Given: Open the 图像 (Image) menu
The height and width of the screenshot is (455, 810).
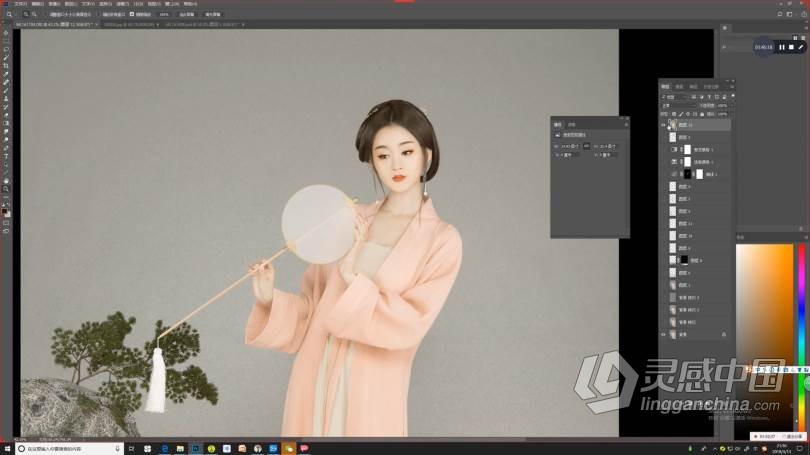Looking at the screenshot, I should [54, 4].
